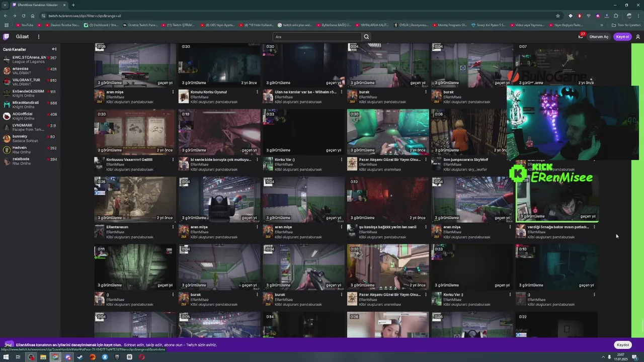Screen dimensions: 644x362
Task: Open Hedvein channel in sidebar
Action: [x=30, y=150]
